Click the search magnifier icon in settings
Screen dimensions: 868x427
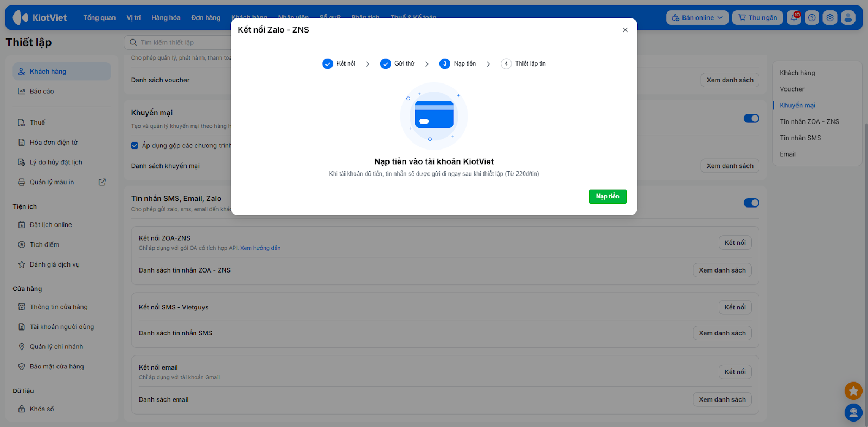(x=133, y=42)
